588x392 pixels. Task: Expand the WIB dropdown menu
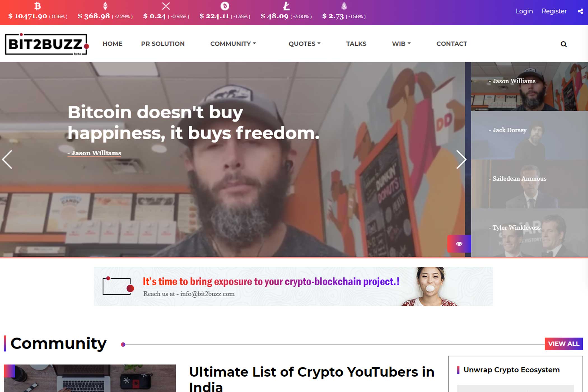[401, 44]
